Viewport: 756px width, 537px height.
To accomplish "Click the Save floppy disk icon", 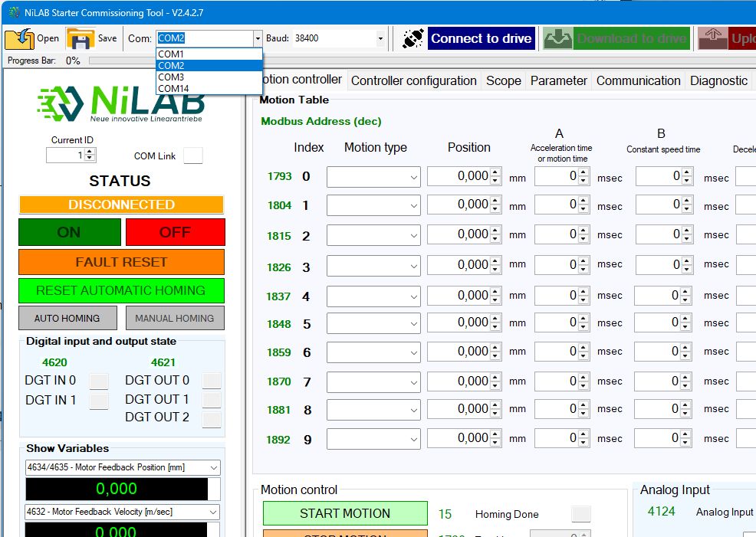I will (x=80, y=38).
